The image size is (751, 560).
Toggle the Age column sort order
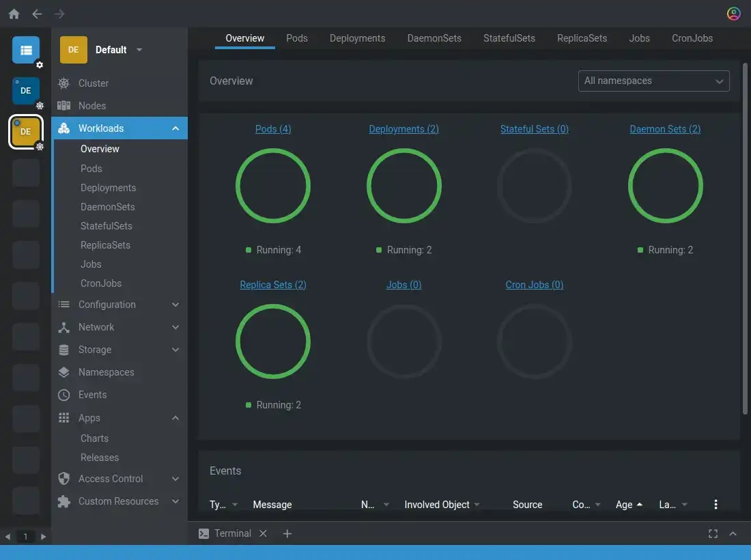click(629, 505)
